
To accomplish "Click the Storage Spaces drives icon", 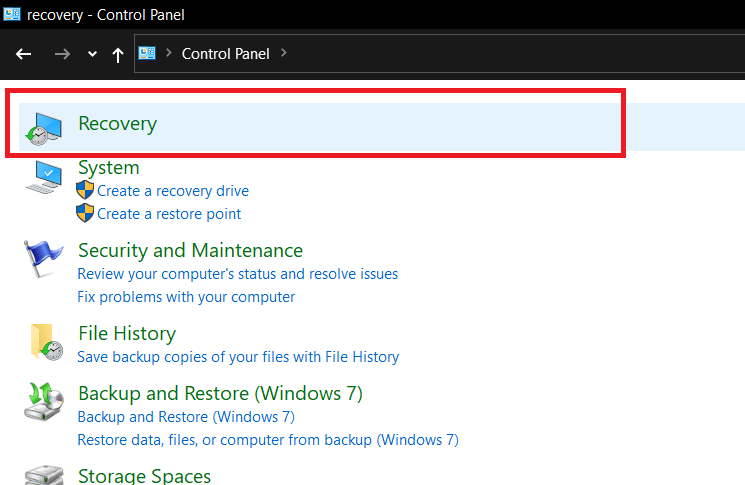I will [44, 475].
